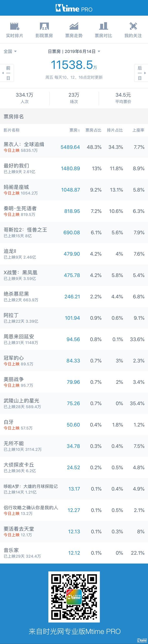
Task: Open the 我的关注 satellite icon
Action: pyautogui.click(x=133, y=26)
